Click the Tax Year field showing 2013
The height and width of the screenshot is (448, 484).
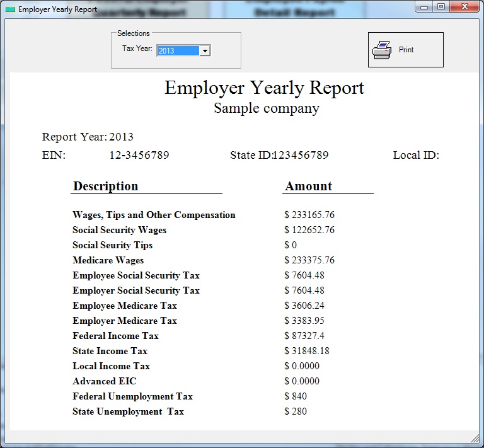tap(178, 51)
